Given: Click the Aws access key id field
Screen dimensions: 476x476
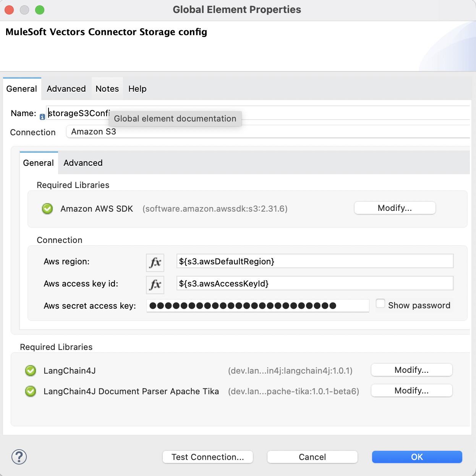Looking at the screenshot, I should pyautogui.click(x=315, y=283).
